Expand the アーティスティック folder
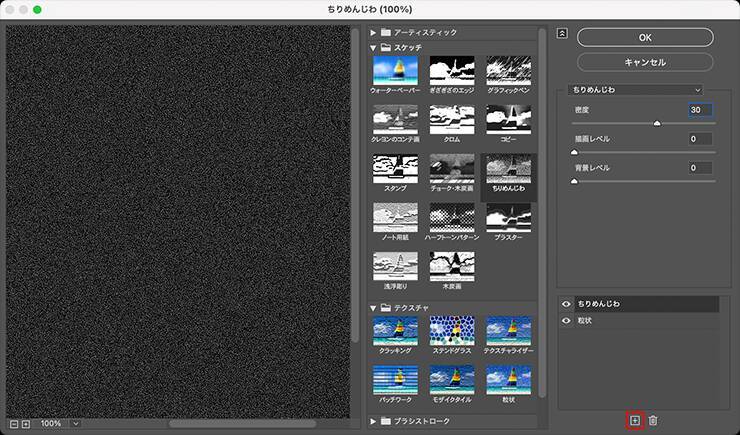The height and width of the screenshot is (435, 740). click(x=374, y=33)
